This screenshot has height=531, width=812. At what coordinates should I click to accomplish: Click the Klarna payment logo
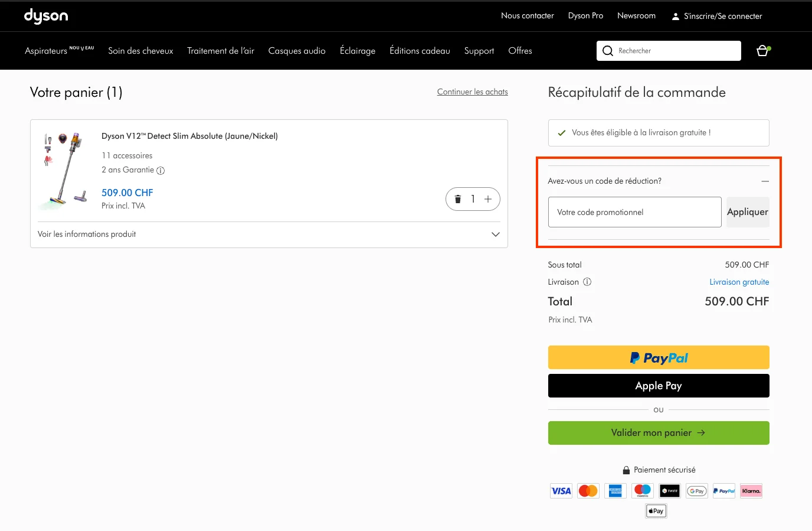pyautogui.click(x=751, y=491)
